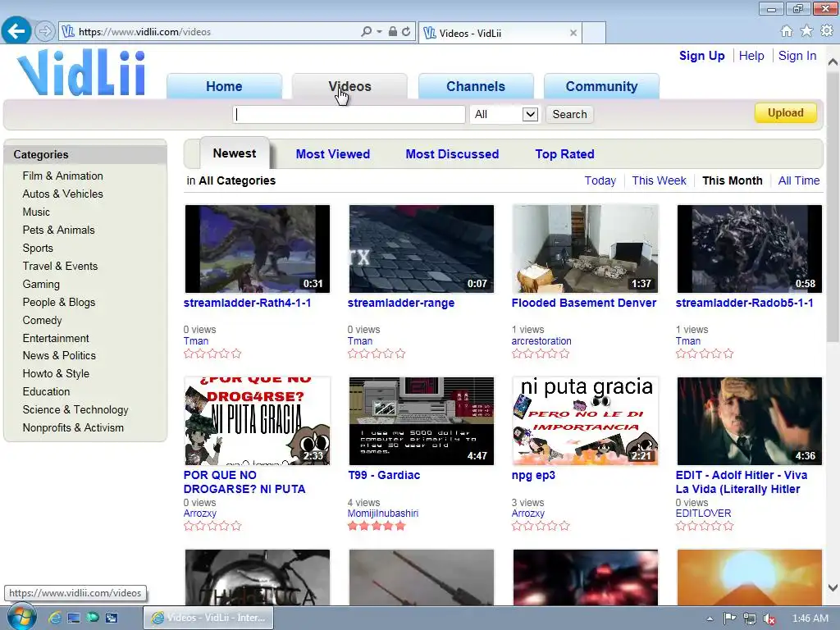Open the EDITLOVER channel link
The width and height of the screenshot is (840, 630).
pos(703,514)
